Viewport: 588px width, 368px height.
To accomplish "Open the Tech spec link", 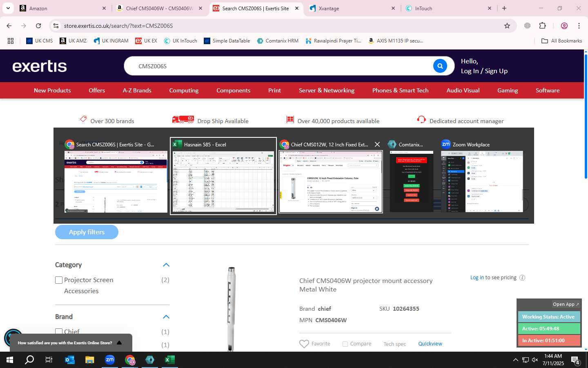I will tap(395, 344).
